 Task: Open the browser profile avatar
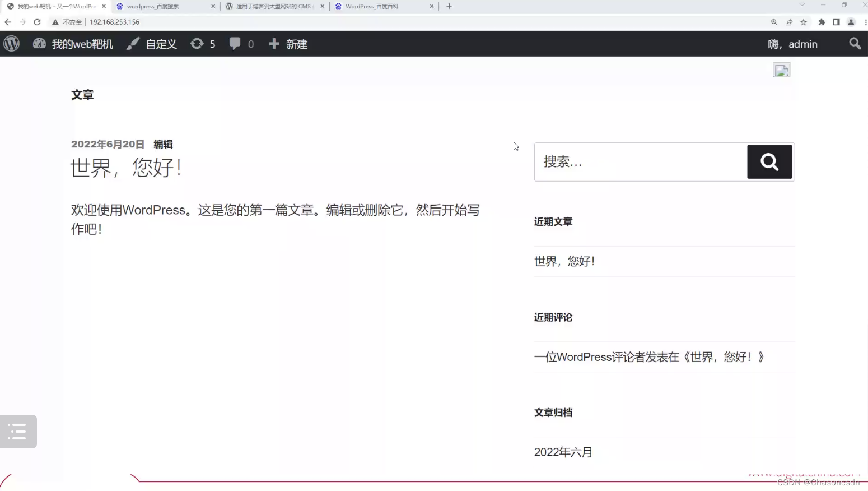851,22
